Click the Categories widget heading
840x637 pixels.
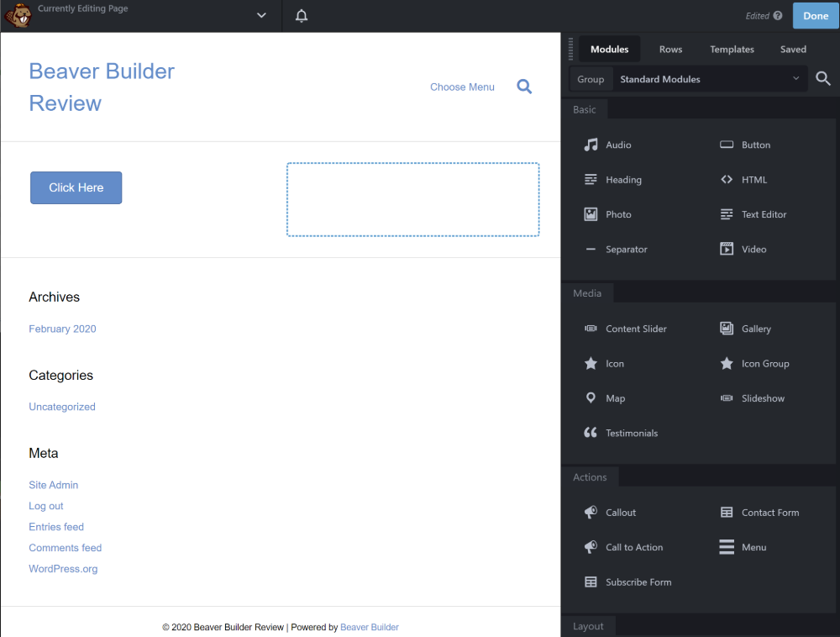(61, 375)
